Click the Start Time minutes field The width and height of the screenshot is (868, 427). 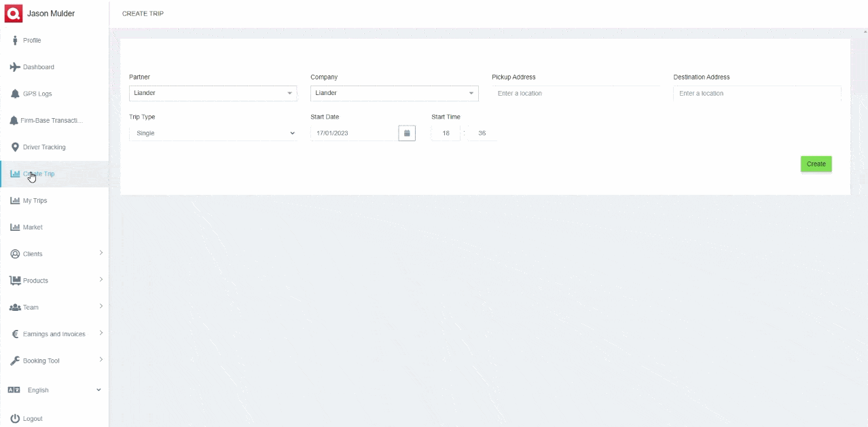coord(482,133)
